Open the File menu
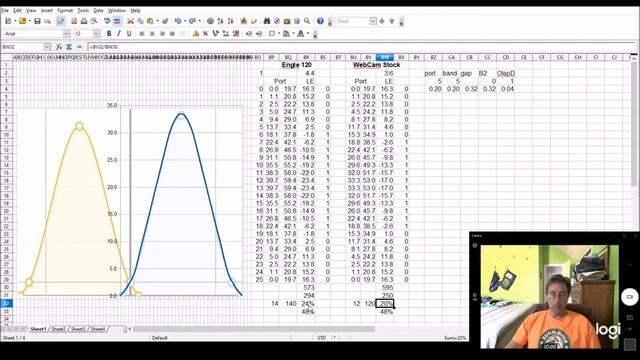The width and height of the screenshot is (640, 360). tap(5, 10)
